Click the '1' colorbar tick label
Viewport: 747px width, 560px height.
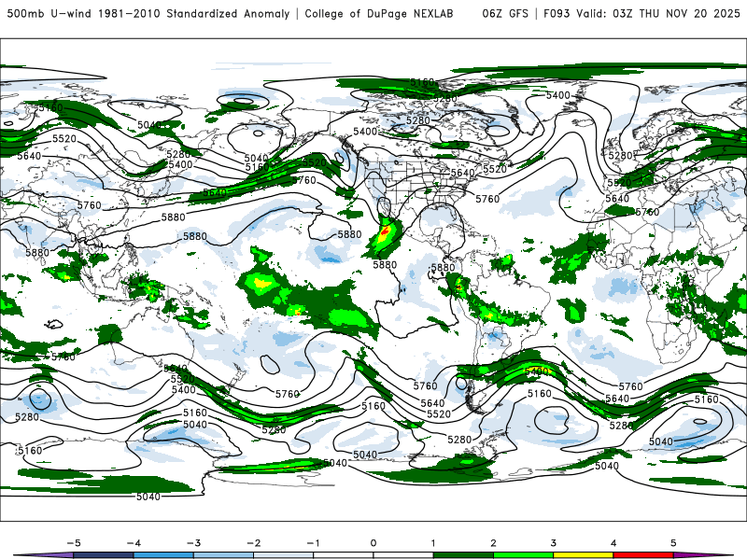tap(433, 543)
